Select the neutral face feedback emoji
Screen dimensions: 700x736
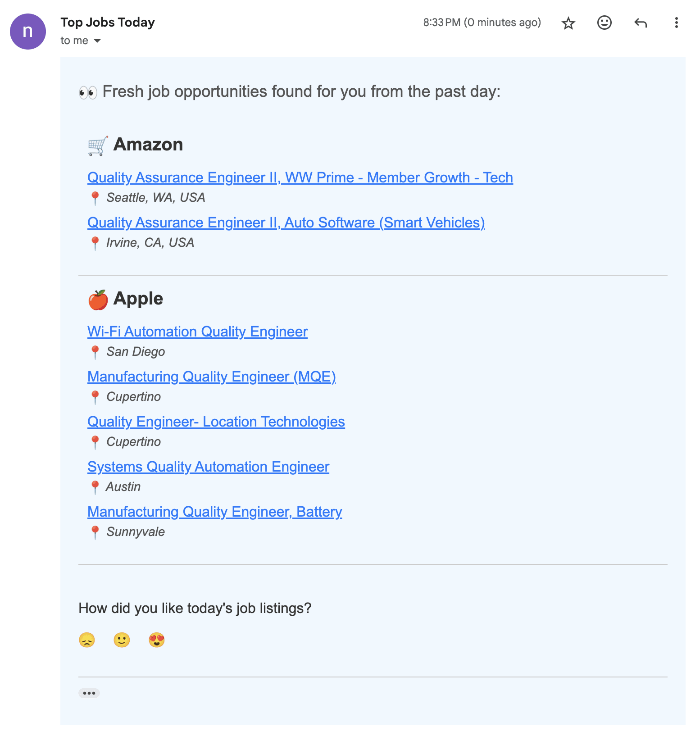[x=121, y=640]
